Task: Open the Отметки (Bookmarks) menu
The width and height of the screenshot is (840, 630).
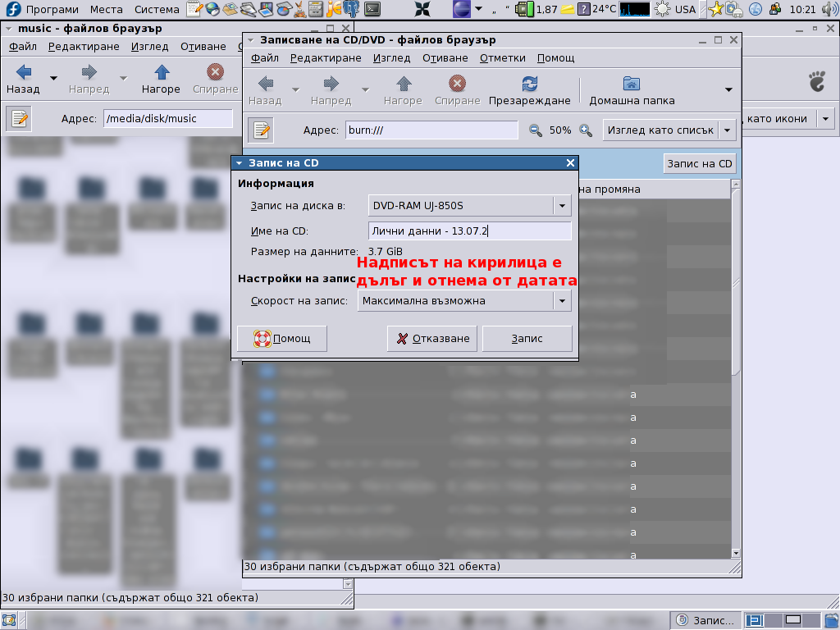Action: (x=502, y=58)
